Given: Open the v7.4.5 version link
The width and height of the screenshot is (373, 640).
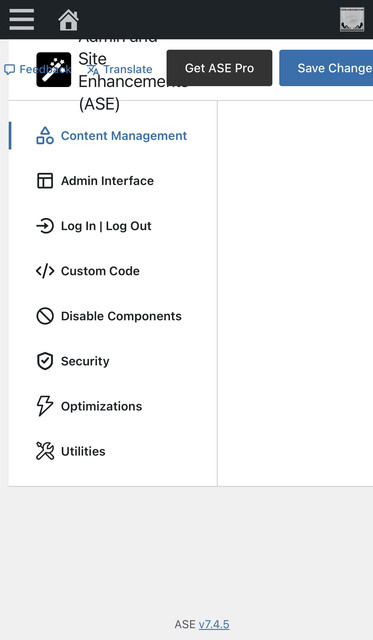Looking at the screenshot, I should pos(214,624).
